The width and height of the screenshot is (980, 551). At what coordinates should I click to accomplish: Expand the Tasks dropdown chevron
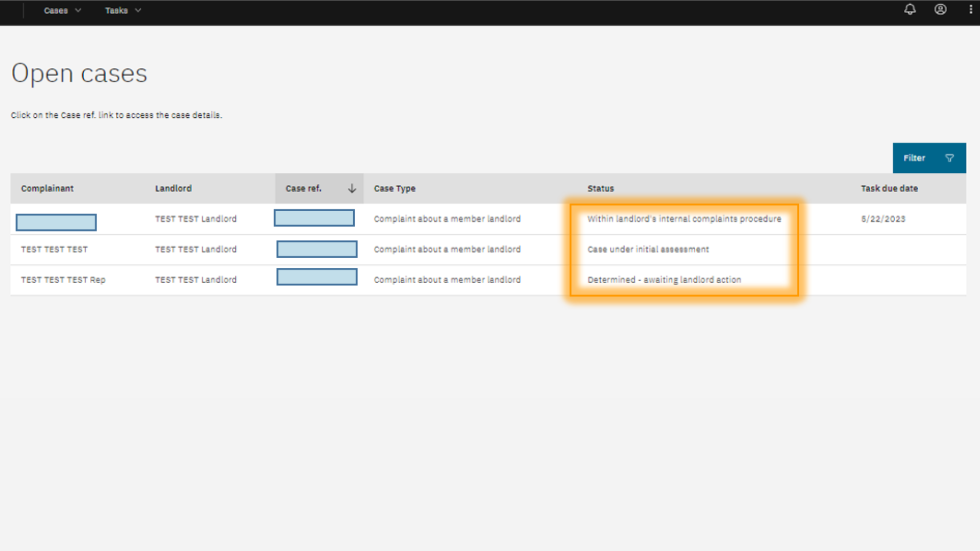tap(138, 10)
